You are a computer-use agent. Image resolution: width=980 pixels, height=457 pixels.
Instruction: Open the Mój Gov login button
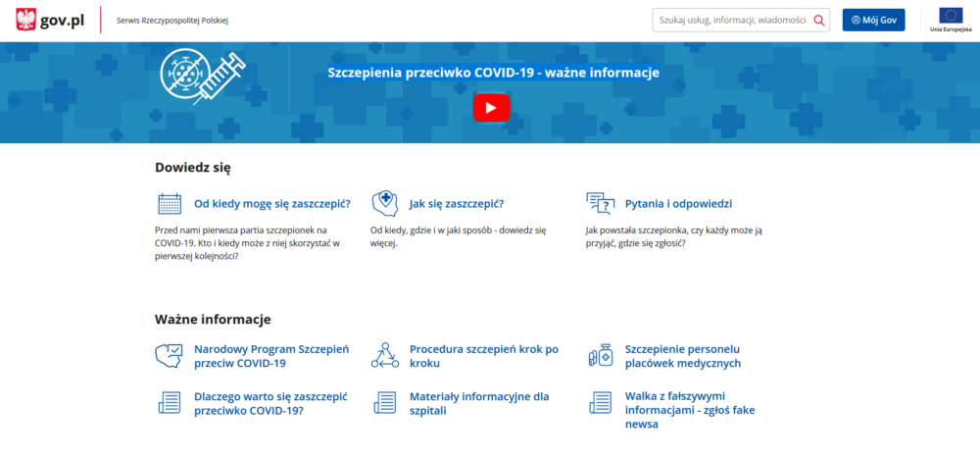point(873,20)
